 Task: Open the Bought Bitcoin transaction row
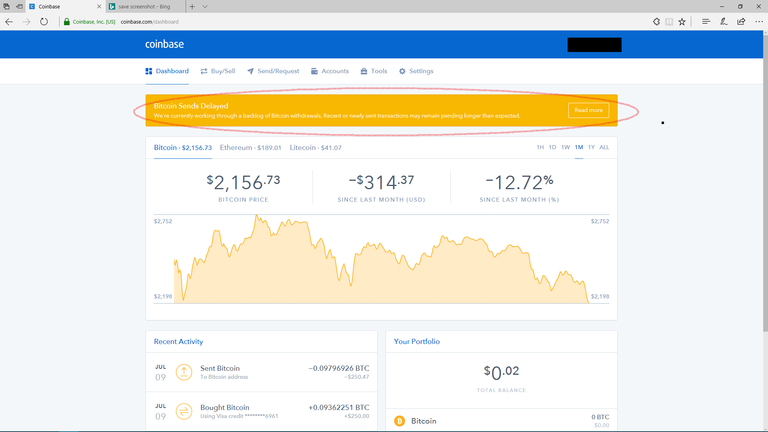(x=262, y=411)
